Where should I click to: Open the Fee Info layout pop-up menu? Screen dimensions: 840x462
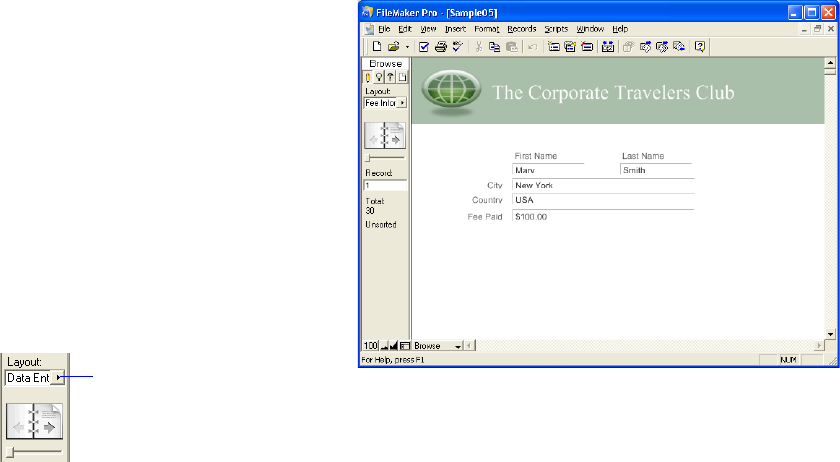[x=386, y=103]
